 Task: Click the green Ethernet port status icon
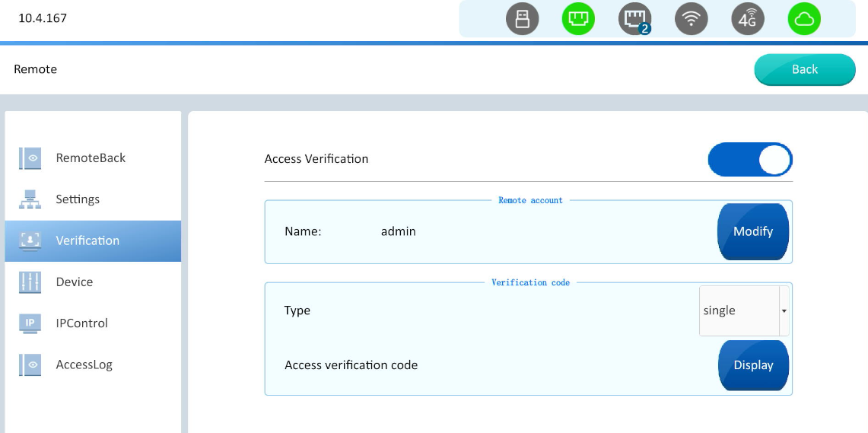click(x=578, y=20)
